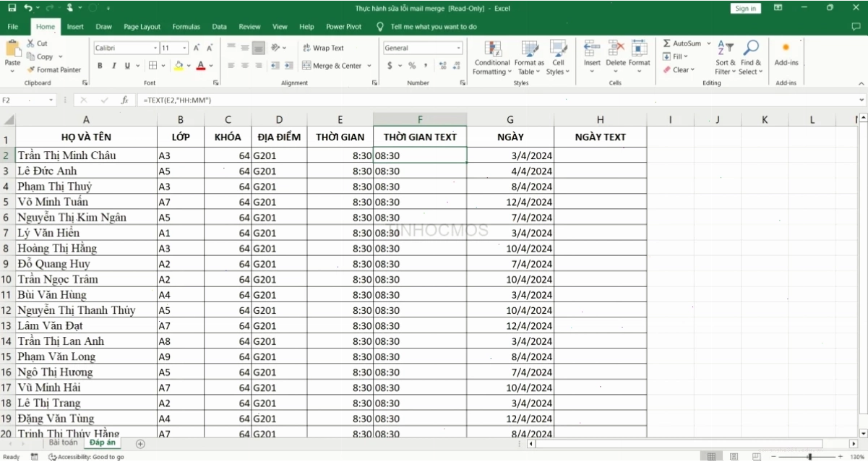Open Find & Select magnifier menu
This screenshot has height=462, width=868.
[751, 57]
